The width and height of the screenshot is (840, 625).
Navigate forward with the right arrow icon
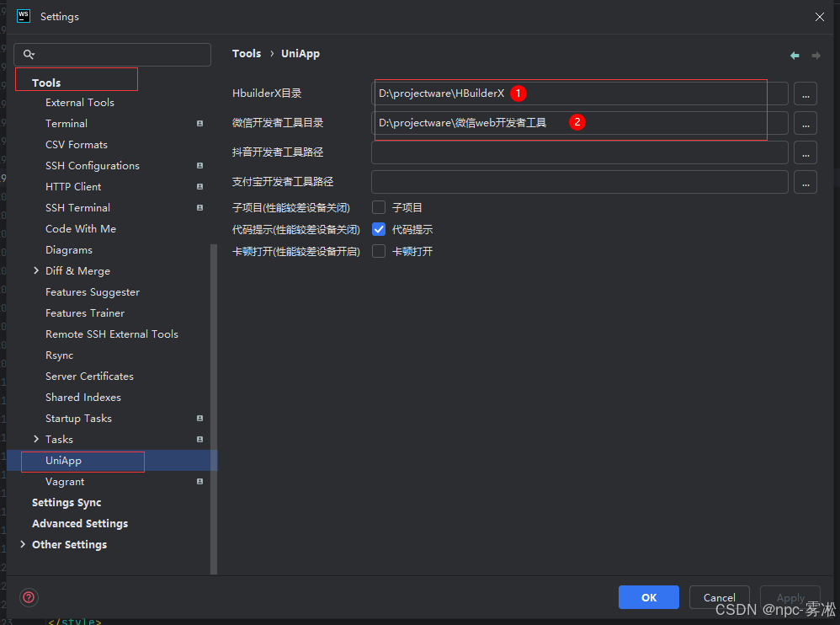816,56
